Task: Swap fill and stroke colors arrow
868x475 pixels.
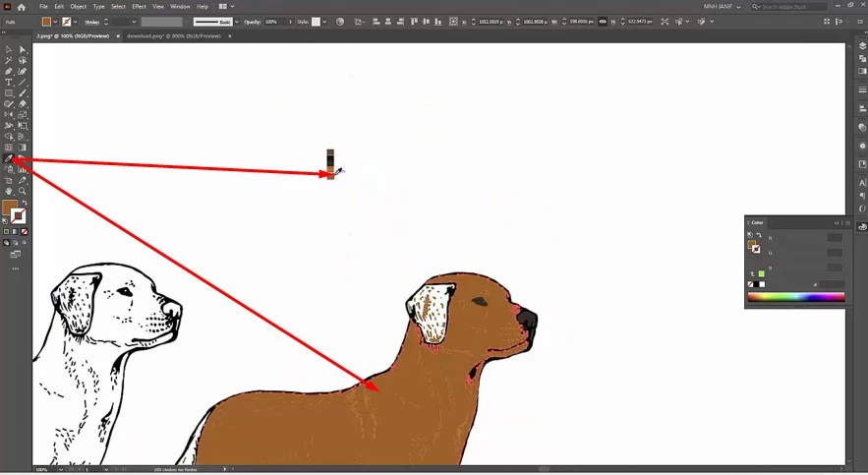Action: pos(25,203)
